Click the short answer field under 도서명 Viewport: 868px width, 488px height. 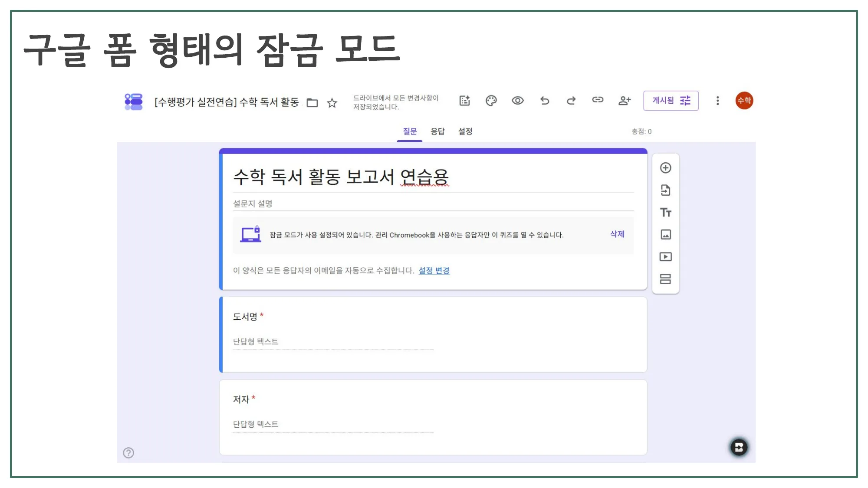click(x=333, y=342)
